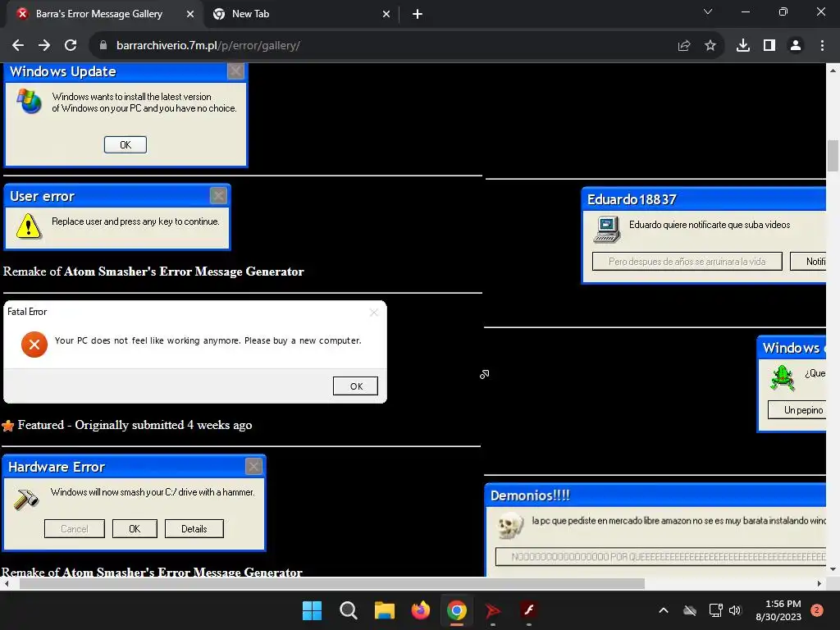Open Firefox from taskbar
This screenshot has height=630, width=840.
pos(421,610)
